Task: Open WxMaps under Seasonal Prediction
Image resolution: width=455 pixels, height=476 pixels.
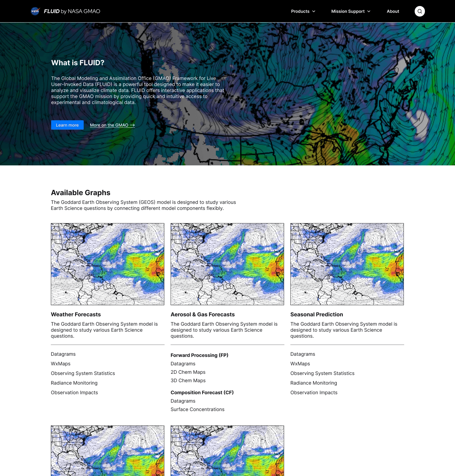Action: click(x=300, y=364)
